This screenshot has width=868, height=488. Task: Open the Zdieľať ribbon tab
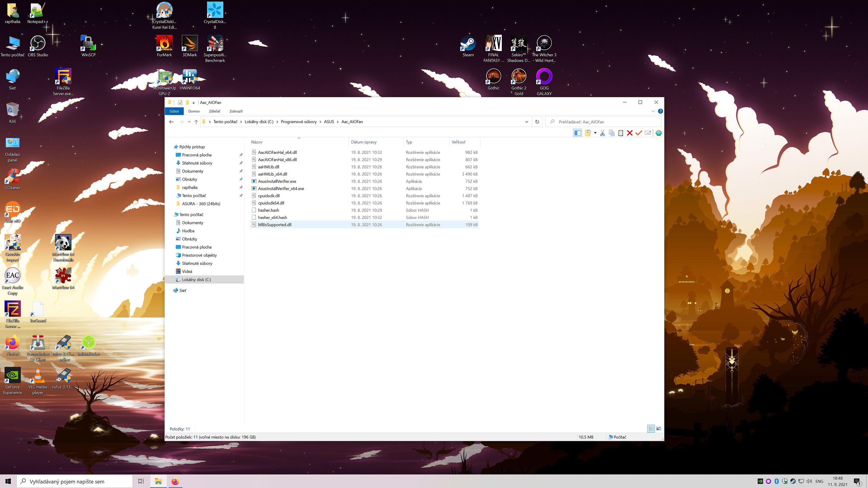[x=215, y=111]
